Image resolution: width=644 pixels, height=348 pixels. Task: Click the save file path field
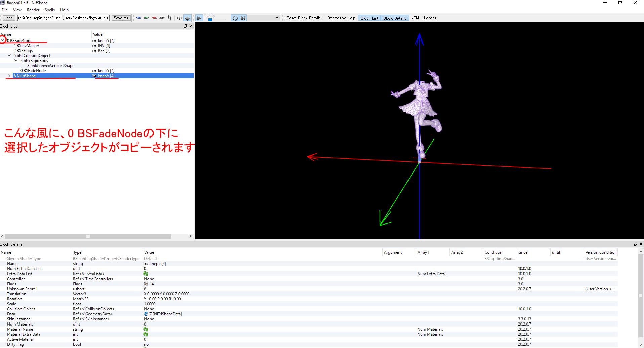coord(87,18)
